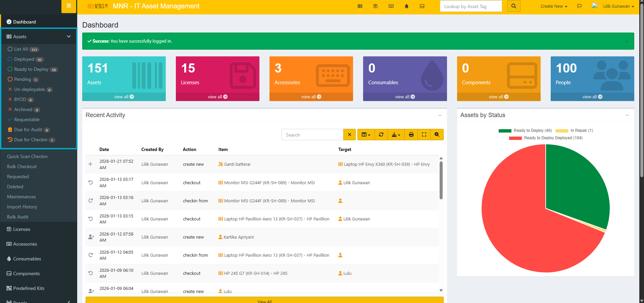This screenshot has width=644, height=303.
Task: Click the Lookup by Asset Tag field
Action: point(470,6)
